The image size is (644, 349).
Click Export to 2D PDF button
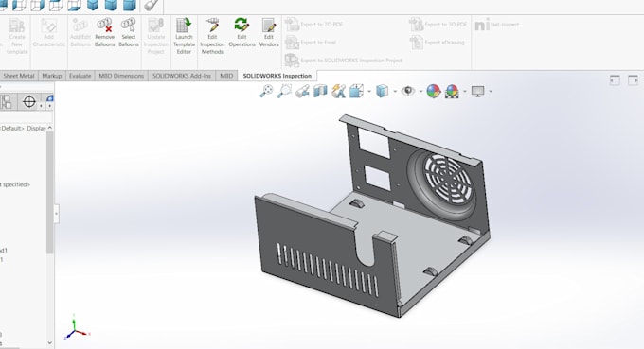[314, 25]
